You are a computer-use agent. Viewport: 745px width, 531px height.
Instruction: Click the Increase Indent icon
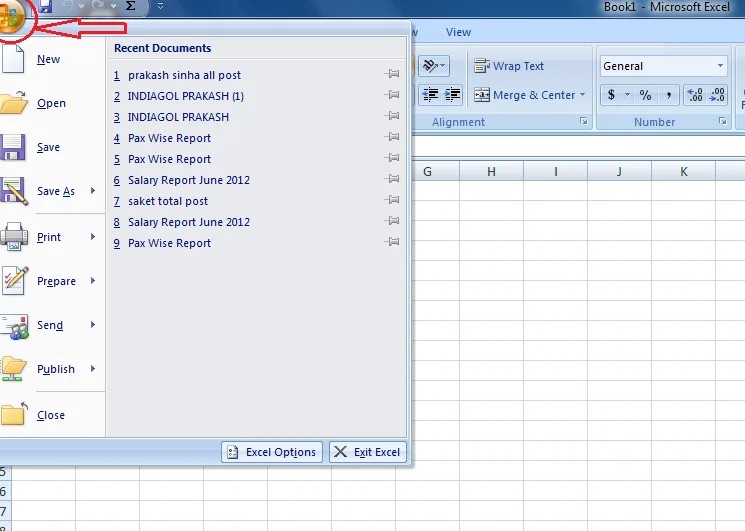pos(452,95)
